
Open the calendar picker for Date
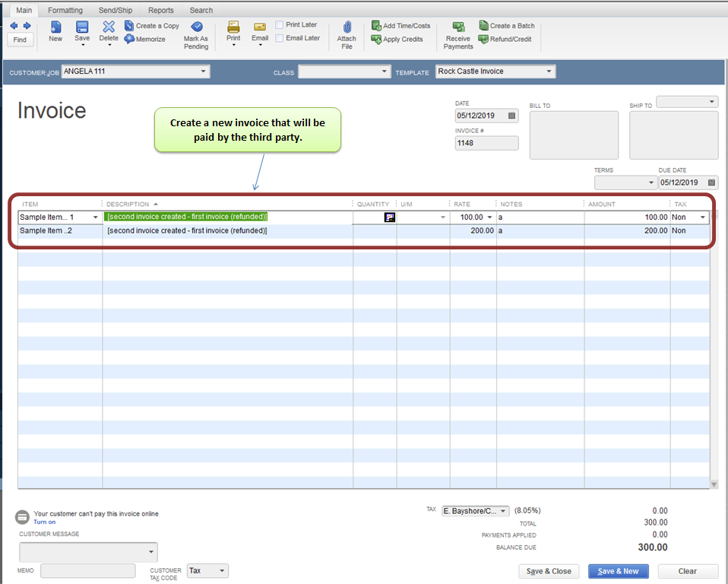pyautogui.click(x=511, y=116)
